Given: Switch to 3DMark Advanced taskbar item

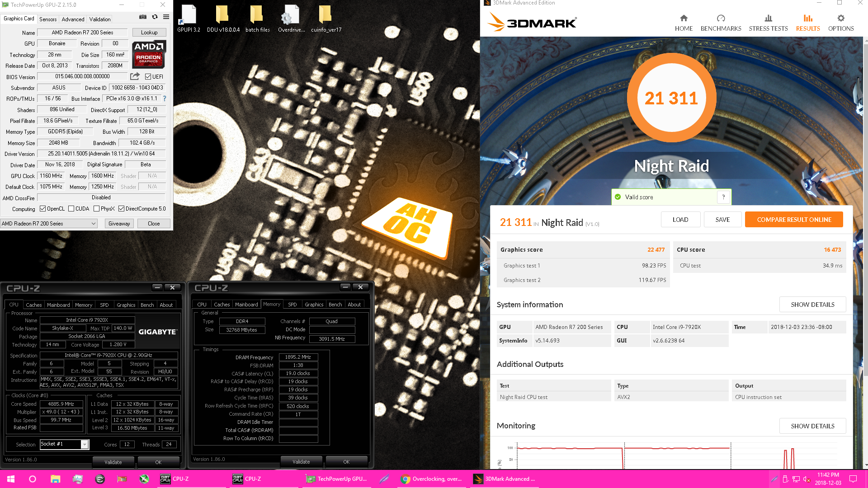Looking at the screenshot, I should (x=505, y=479).
